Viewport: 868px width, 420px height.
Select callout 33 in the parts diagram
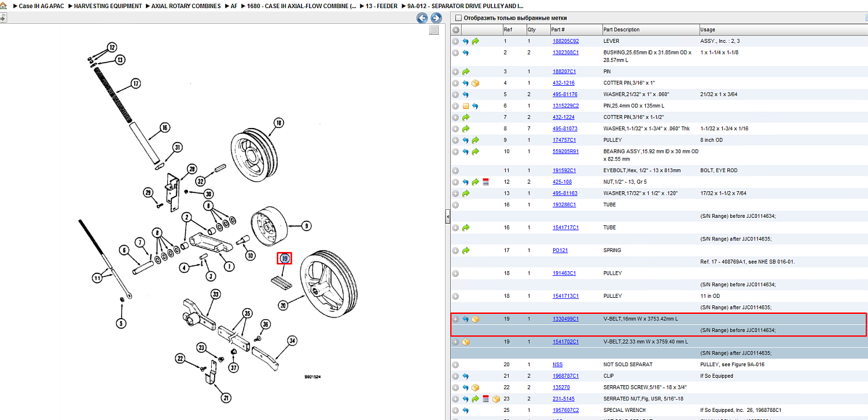[215, 294]
